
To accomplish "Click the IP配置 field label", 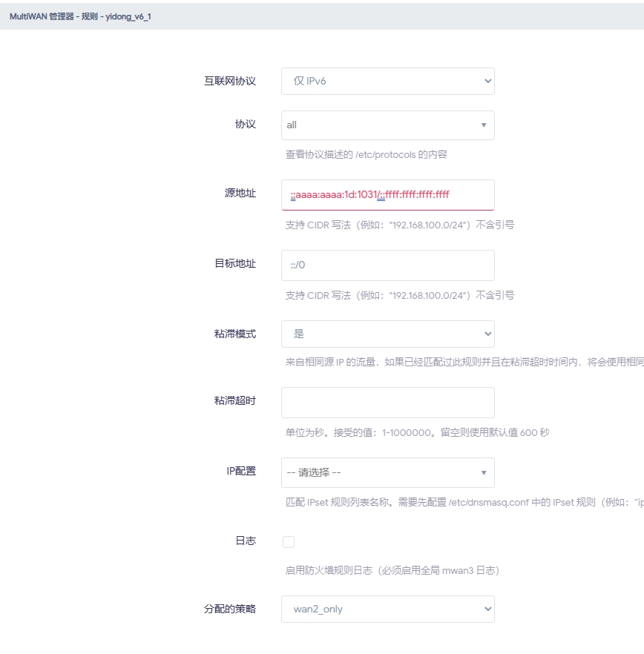I will 241,471.
